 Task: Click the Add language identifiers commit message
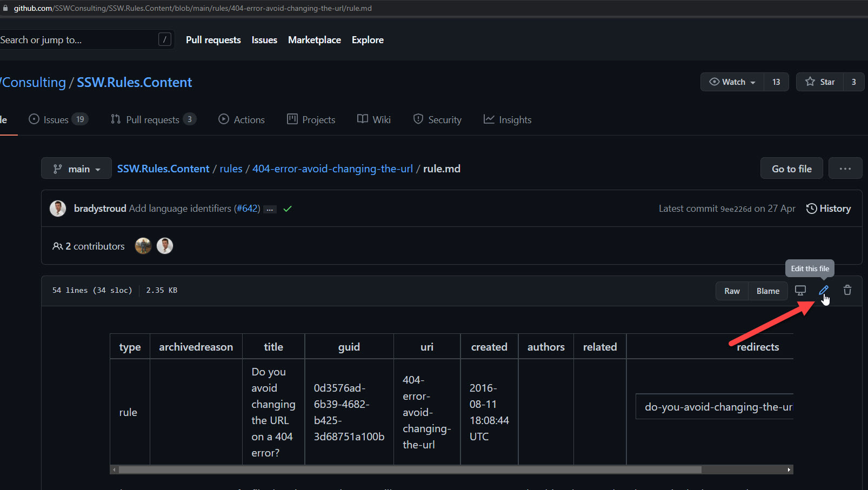(x=180, y=209)
